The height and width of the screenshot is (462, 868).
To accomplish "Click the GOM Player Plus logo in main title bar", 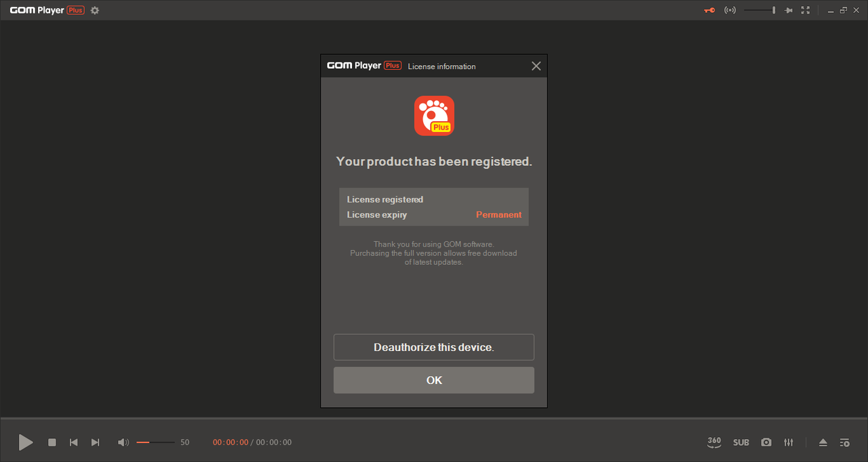I will pos(47,10).
